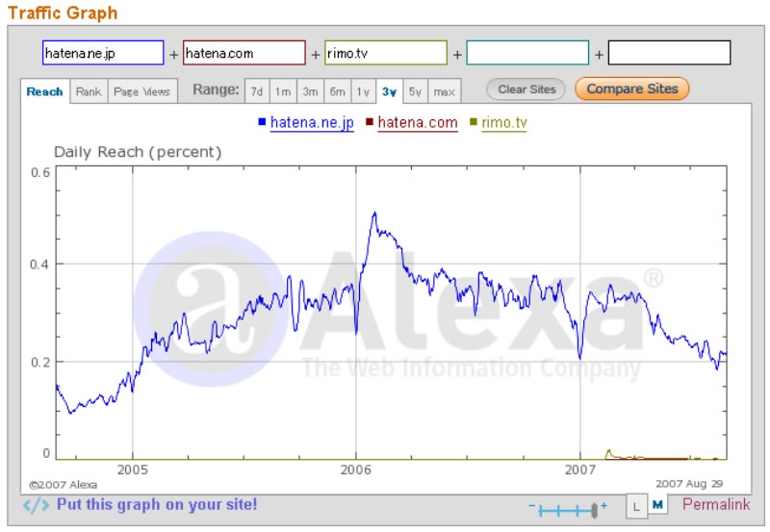Screen dimensions: 770x532
Task: Select the max range option
Action: (444, 91)
